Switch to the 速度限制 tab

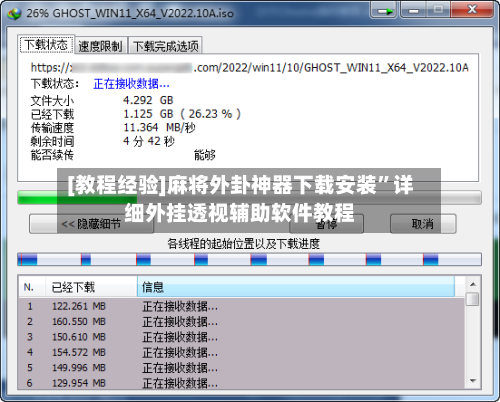tap(100, 46)
